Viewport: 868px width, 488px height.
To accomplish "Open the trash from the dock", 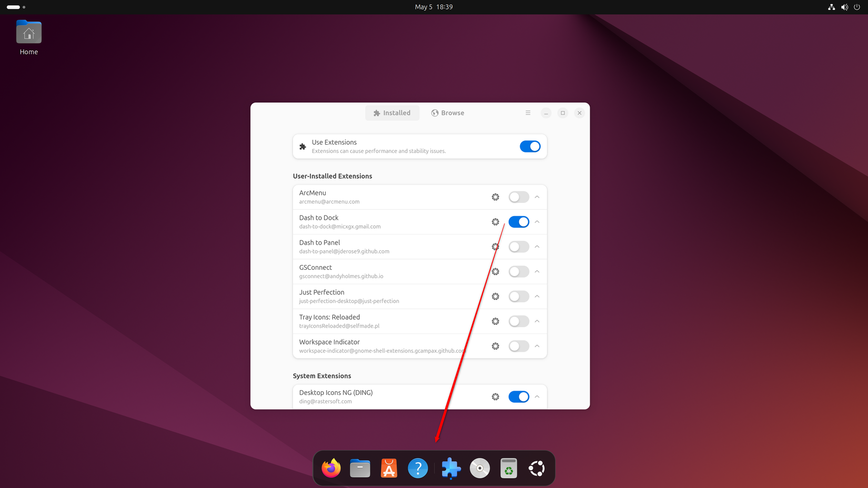I will point(508,468).
